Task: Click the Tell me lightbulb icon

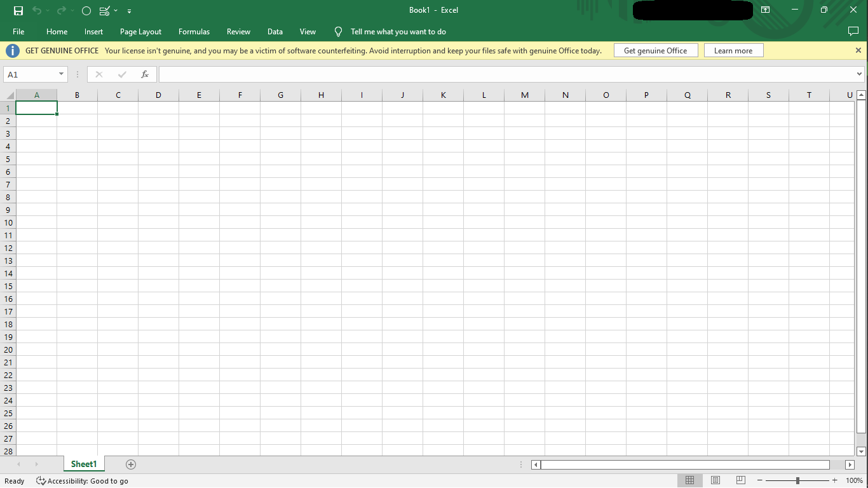Action: 338,32
